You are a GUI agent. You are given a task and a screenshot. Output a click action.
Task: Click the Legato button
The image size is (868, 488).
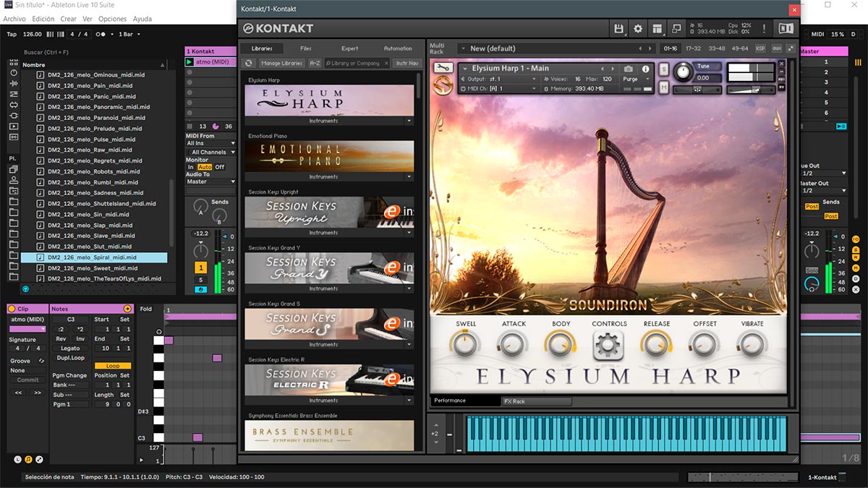[71, 348]
